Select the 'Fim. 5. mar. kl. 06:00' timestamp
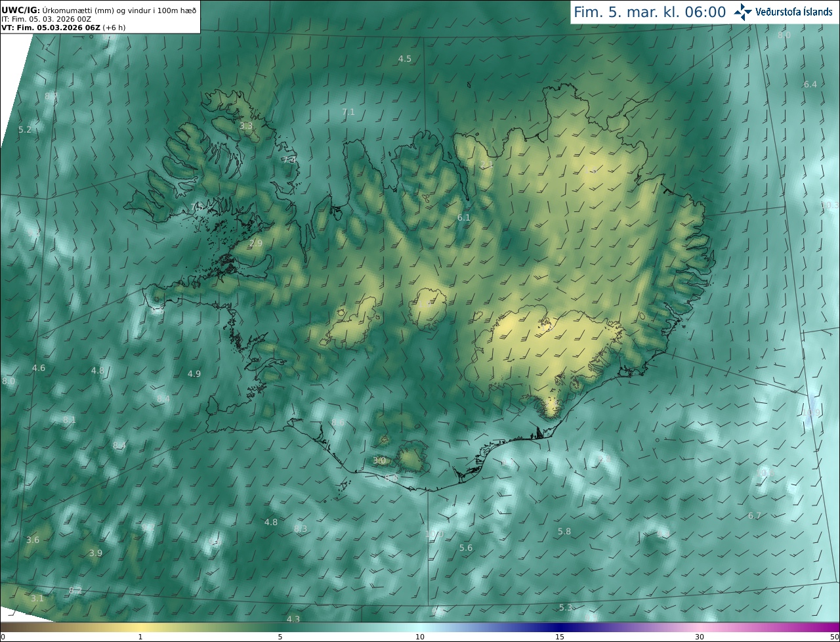840x642 pixels. tap(650, 12)
